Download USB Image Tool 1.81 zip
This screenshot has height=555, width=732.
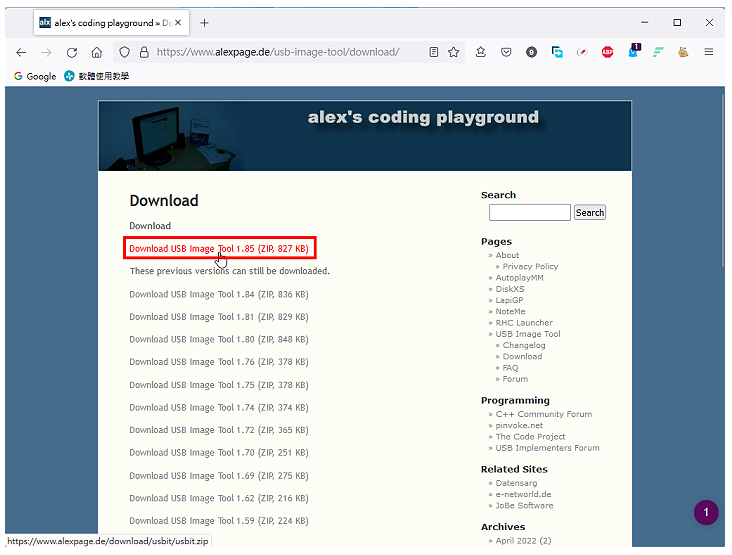[x=219, y=316]
